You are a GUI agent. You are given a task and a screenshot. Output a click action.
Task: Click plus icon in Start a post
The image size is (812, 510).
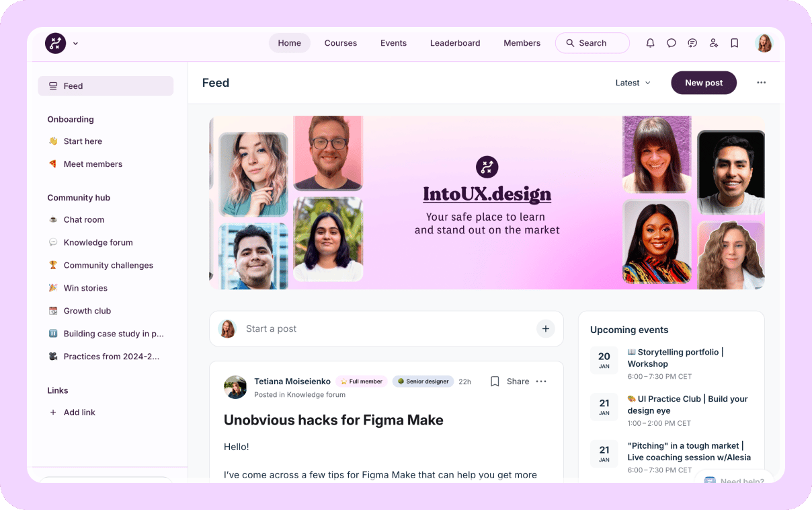coord(545,329)
